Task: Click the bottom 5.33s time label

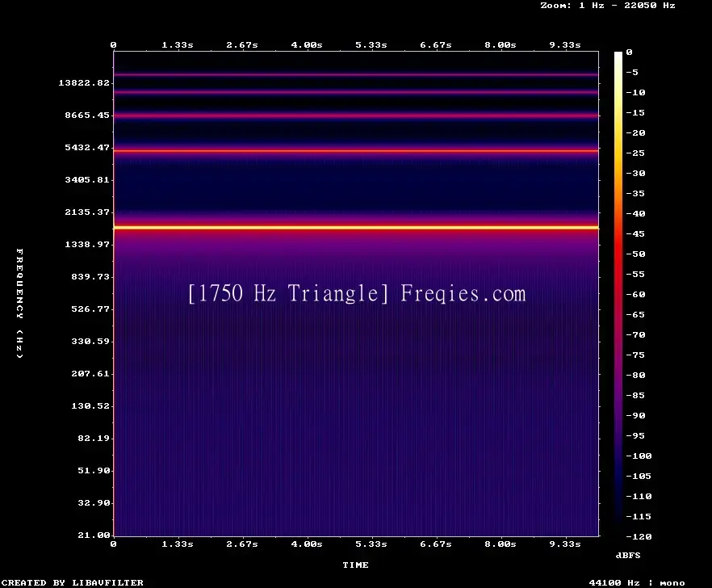Action: pos(371,544)
